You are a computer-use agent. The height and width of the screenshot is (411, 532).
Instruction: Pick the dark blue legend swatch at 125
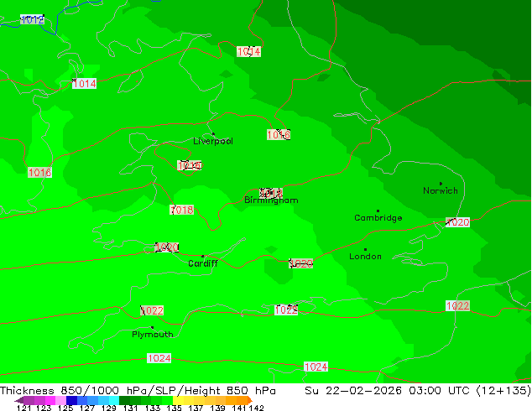(70, 400)
